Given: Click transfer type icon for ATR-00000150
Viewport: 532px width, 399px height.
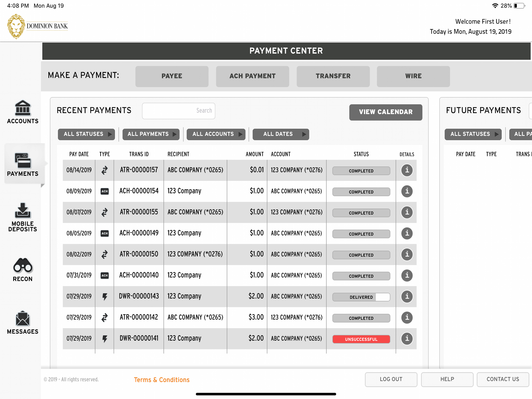Looking at the screenshot, I should [x=104, y=254].
